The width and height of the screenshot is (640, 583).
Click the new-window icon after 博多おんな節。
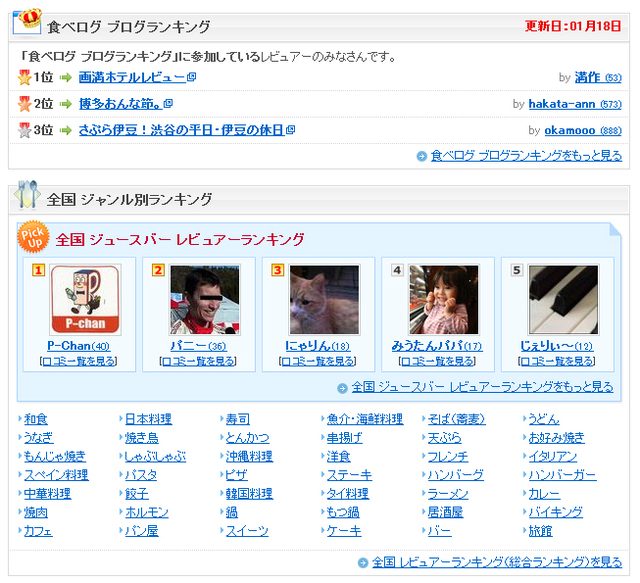pos(169,104)
